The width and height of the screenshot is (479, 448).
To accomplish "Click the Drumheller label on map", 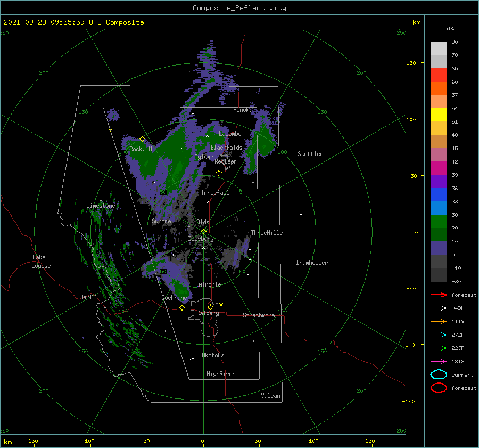I will pyautogui.click(x=312, y=263).
